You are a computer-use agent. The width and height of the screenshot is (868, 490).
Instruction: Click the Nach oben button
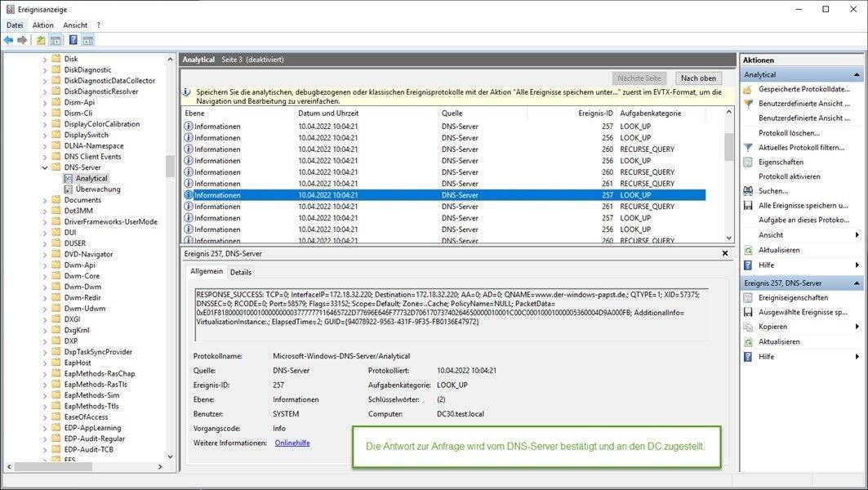(698, 78)
